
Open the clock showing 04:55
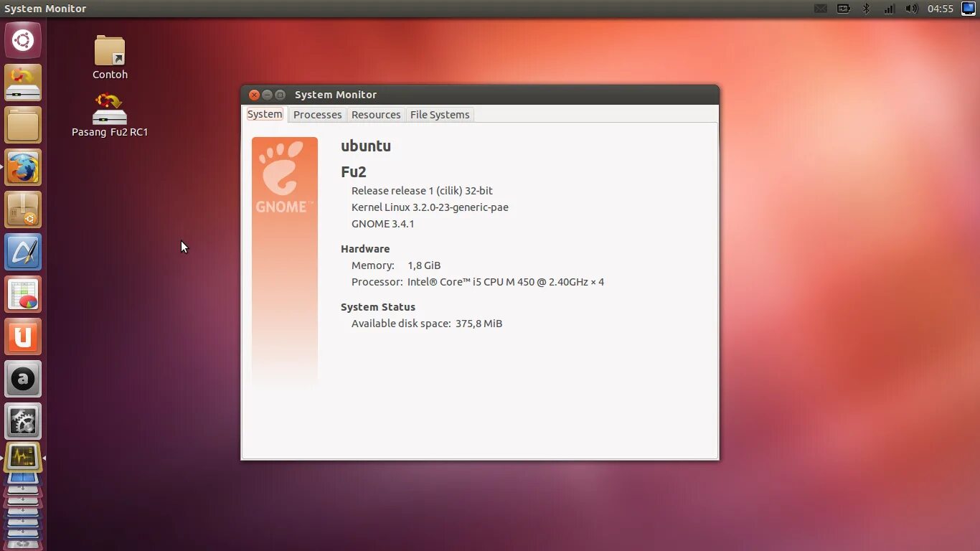point(940,9)
